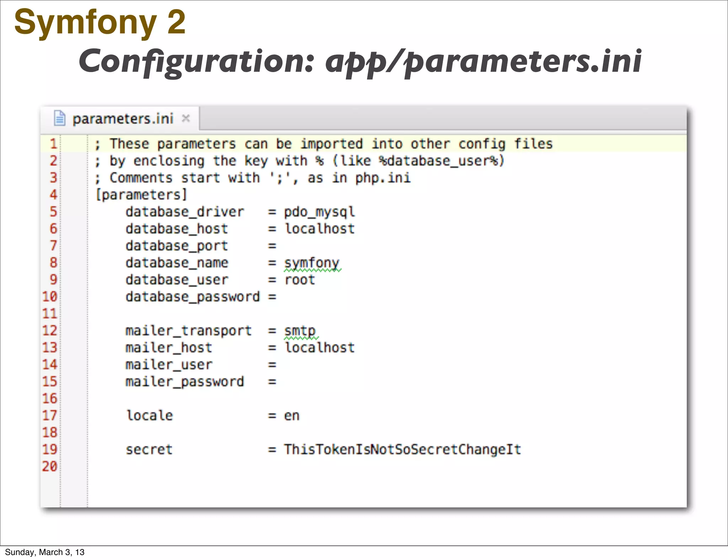
Task: Click line number 20 in gutter
Action: pyautogui.click(x=50, y=467)
